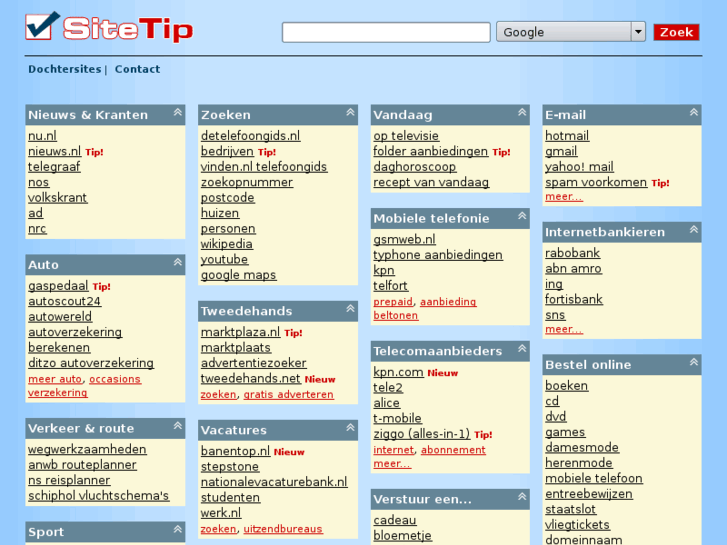Open kpn.com link
The height and width of the screenshot is (545, 727).
click(x=398, y=372)
